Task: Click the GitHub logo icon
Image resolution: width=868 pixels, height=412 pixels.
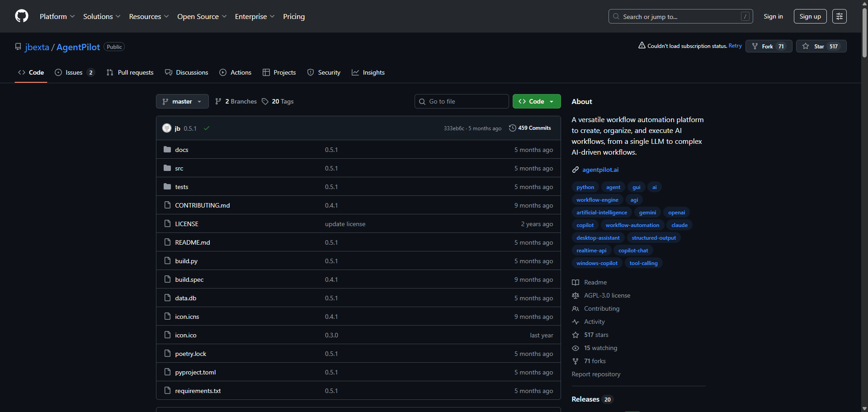Action: [x=22, y=16]
